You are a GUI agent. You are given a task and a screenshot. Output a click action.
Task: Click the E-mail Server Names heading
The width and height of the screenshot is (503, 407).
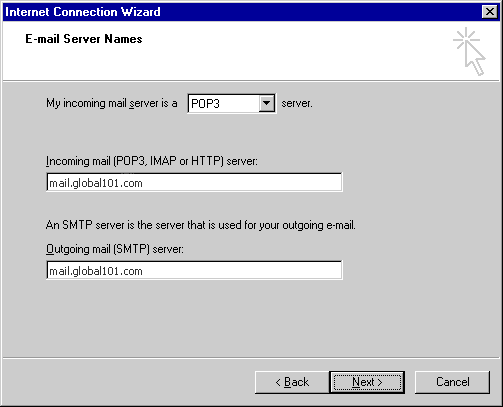[x=84, y=39]
